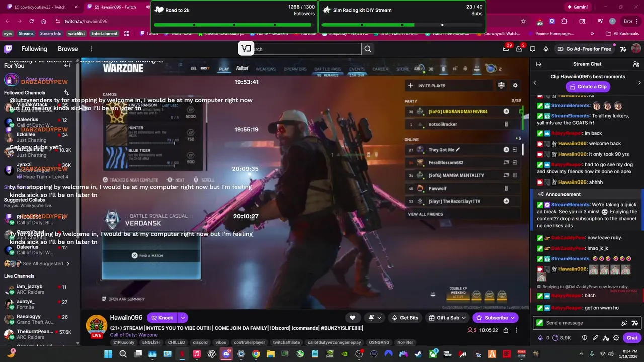Open Steam from taskbar
644x362 pixels.
click(418, 354)
